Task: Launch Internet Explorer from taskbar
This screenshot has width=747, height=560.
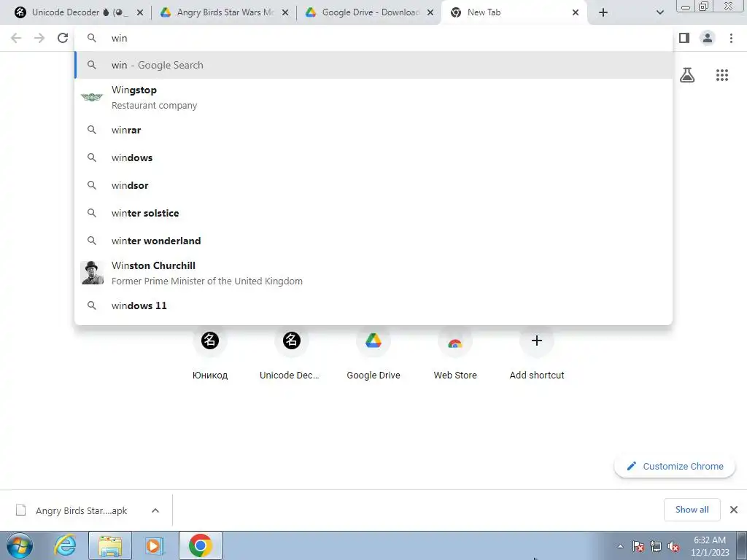Action: tap(65, 545)
